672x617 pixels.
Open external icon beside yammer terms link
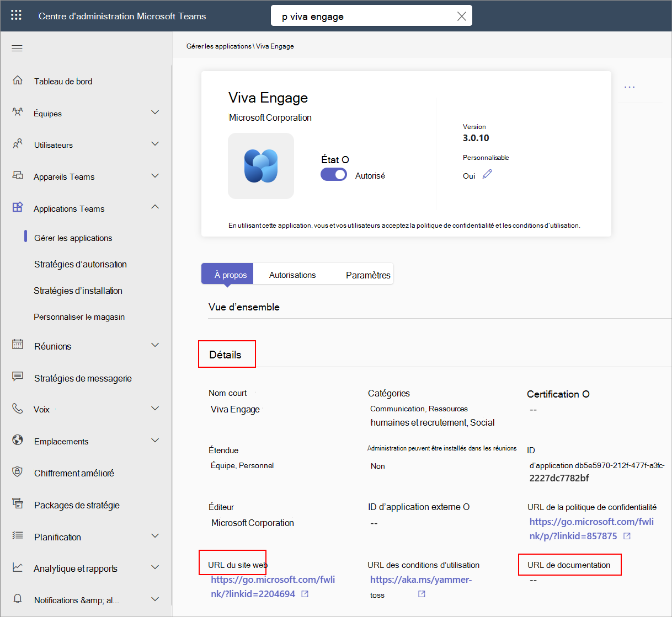click(x=422, y=594)
